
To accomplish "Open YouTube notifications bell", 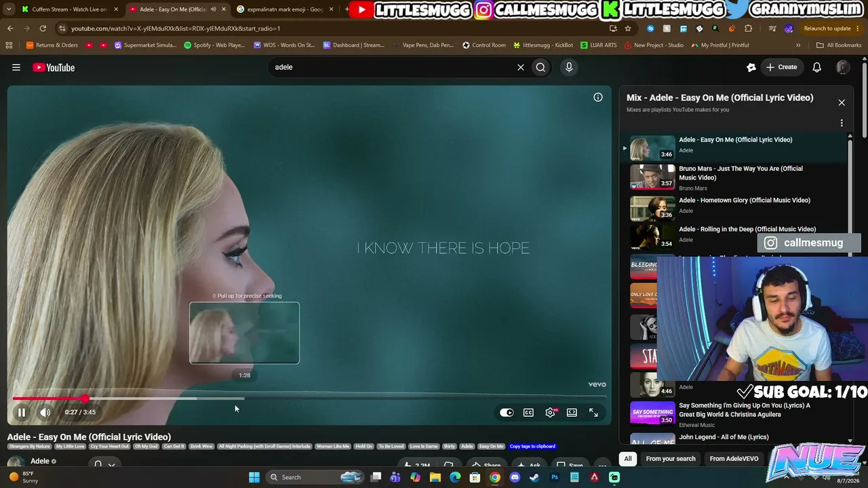I will point(817,67).
